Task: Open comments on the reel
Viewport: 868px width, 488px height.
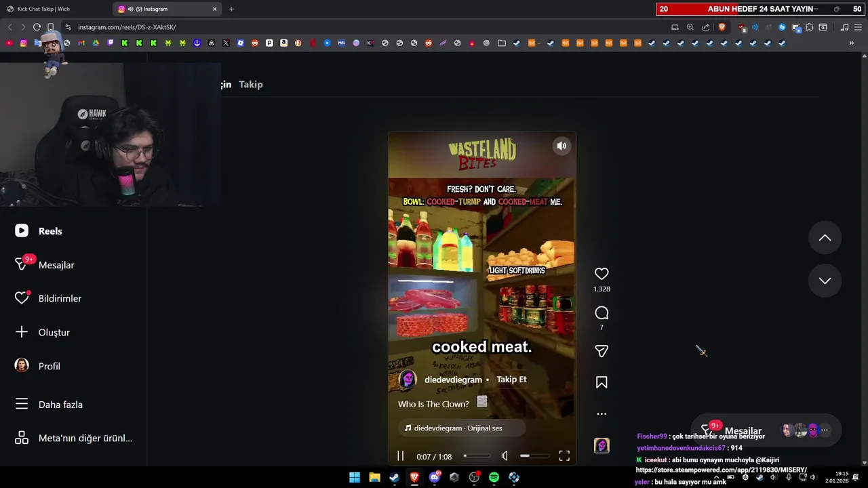Action: 601,313
